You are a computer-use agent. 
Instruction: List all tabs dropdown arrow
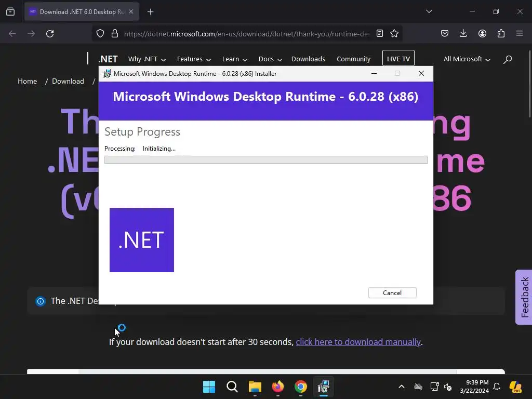[429, 11]
